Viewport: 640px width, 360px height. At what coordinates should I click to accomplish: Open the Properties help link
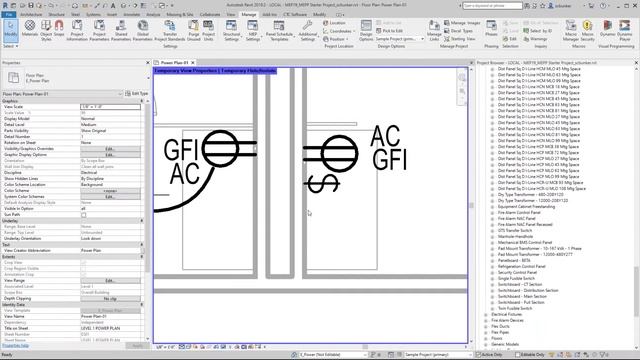(16, 346)
